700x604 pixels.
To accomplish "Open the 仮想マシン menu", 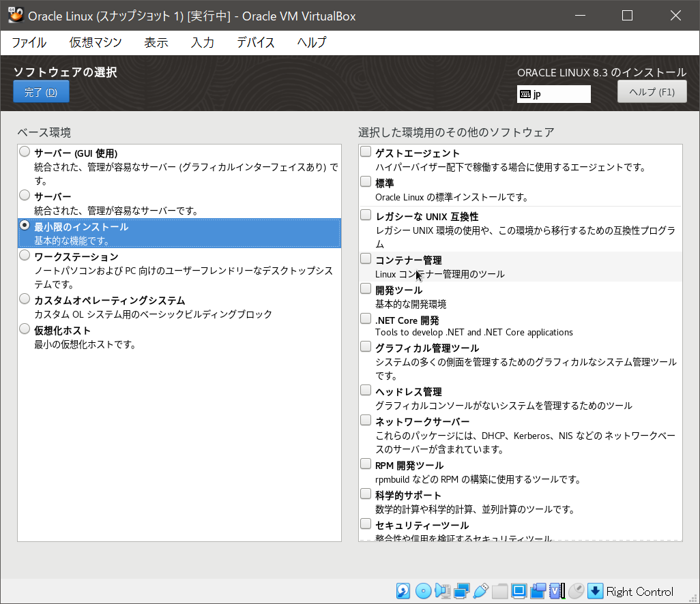I will (x=96, y=42).
